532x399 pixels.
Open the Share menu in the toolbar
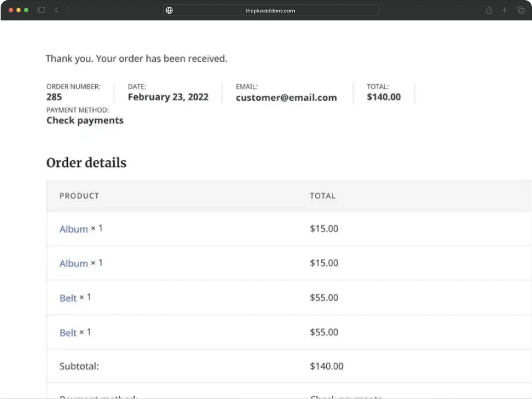click(488, 10)
